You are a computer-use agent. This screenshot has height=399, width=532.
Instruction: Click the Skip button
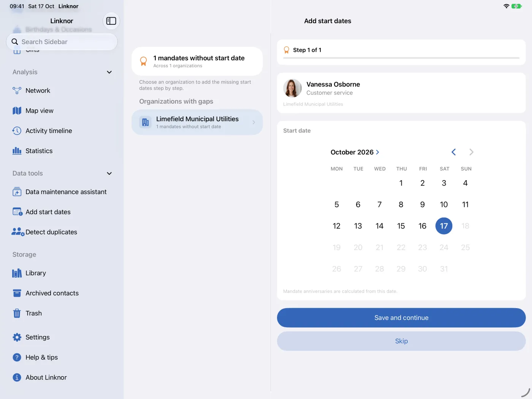point(401,341)
